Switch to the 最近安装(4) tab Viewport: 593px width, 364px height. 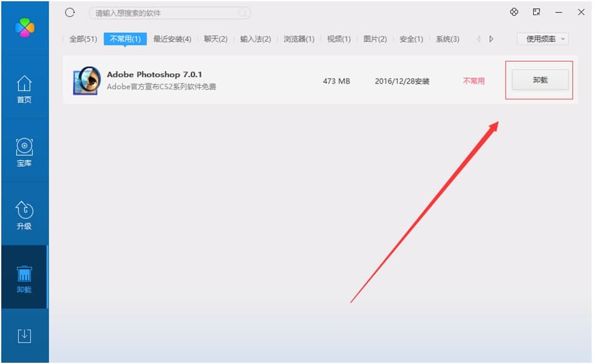point(172,39)
